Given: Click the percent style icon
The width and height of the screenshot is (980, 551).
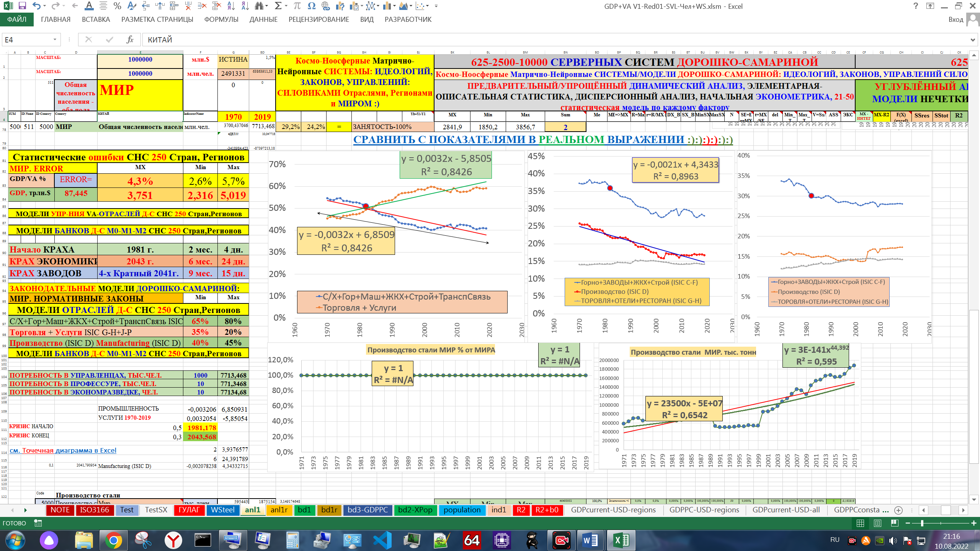Looking at the screenshot, I should (x=117, y=6).
